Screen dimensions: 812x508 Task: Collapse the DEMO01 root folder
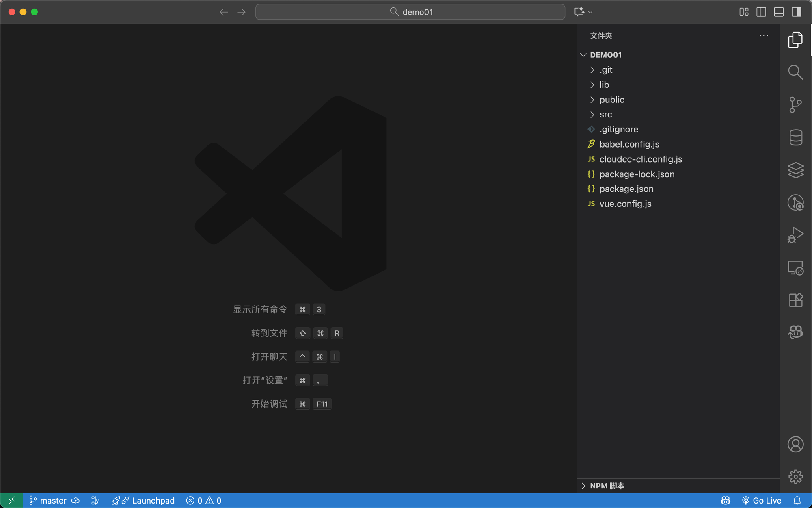tap(605, 55)
